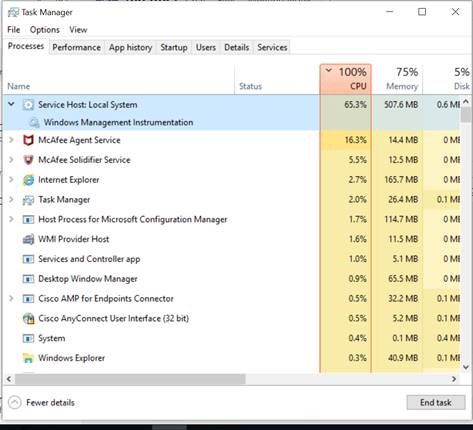473x430 pixels.
Task: Expand the Internet Explorer process group
Action: coord(11,180)
